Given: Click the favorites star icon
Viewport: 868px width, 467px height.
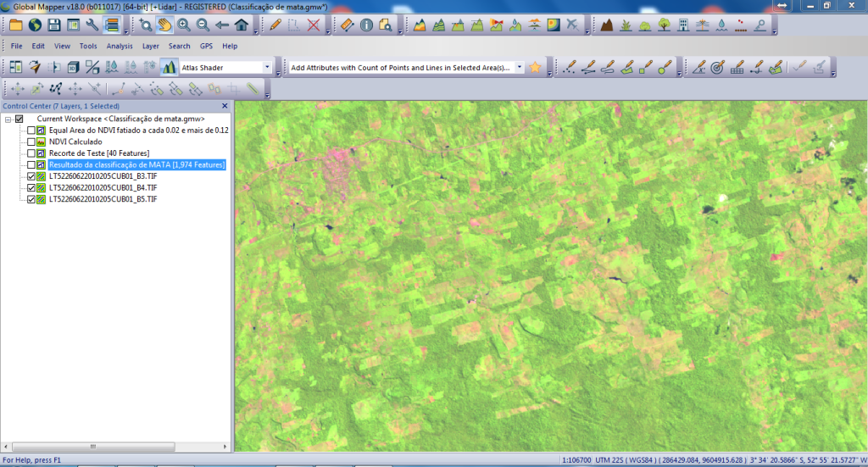Looking at the screenshot, I should pyautogui.click(x=536, y=67).
